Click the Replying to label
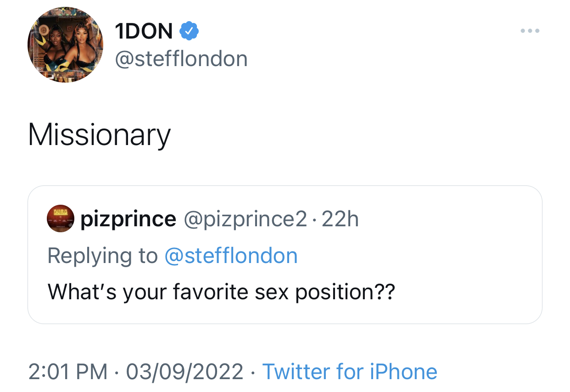 point(102,256)
